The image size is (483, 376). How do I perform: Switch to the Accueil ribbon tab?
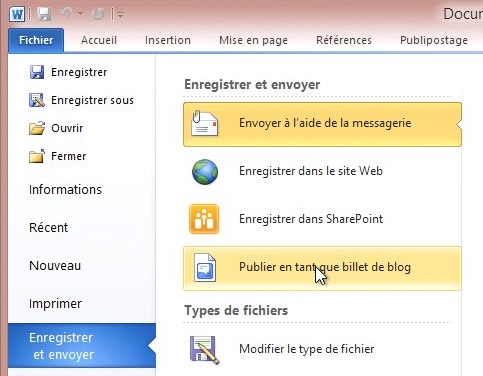coord(99,40)
